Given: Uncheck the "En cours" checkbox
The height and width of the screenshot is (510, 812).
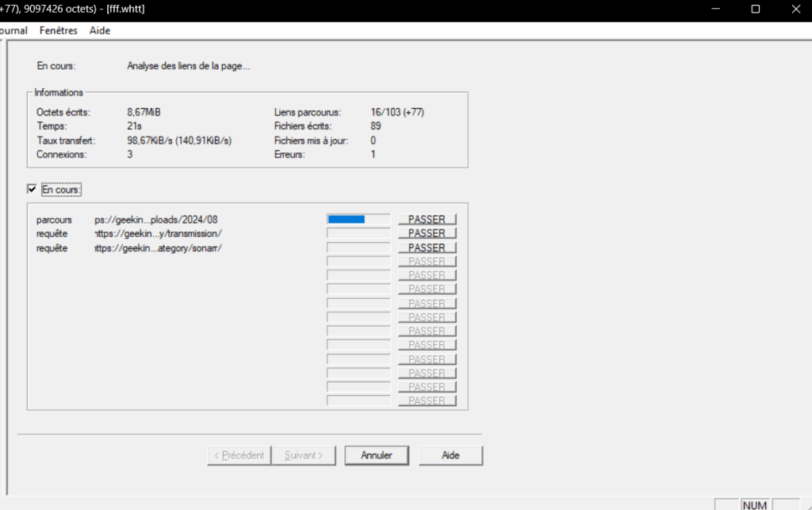Looking at the screenshot, I should (x=32, y=190).
